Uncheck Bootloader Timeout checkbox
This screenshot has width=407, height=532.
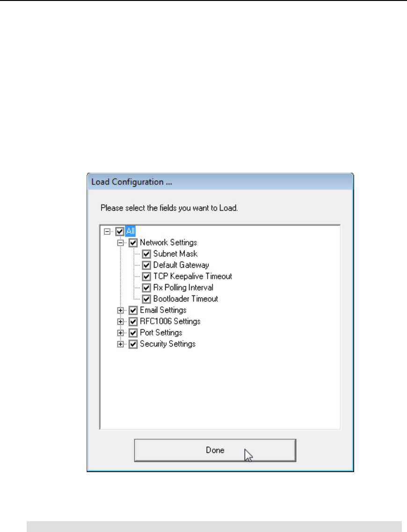pos(146,299)
